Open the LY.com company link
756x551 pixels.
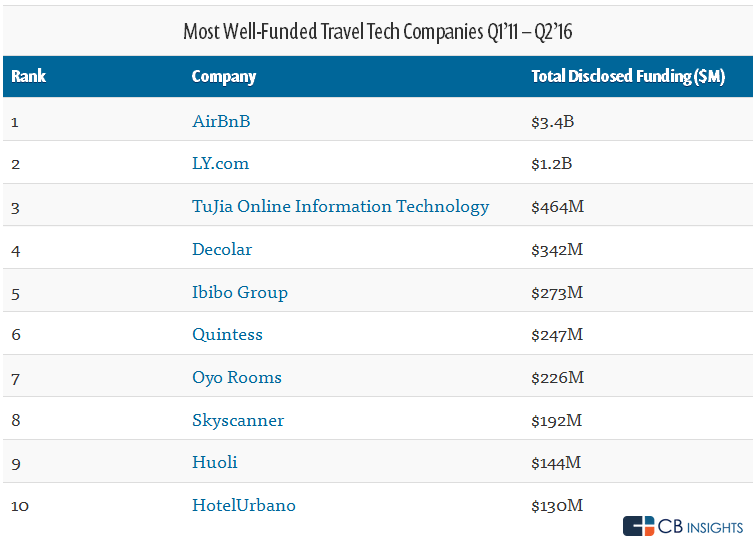coord(220,163)
